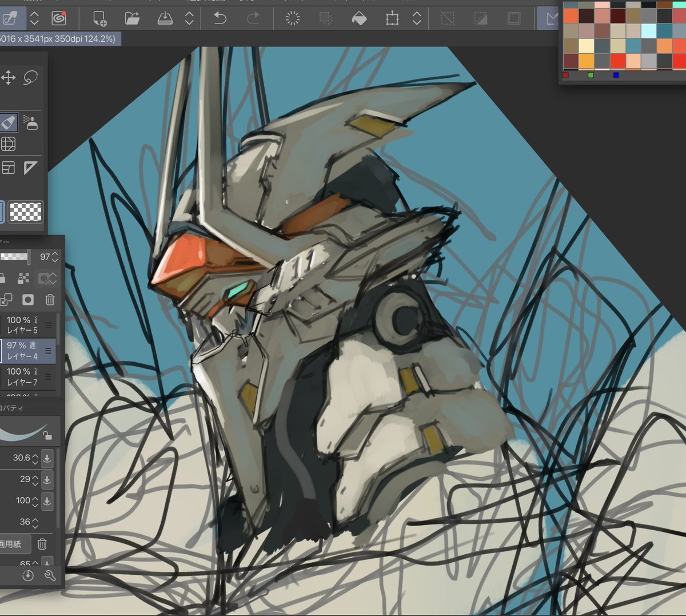Create a layer mask
The image size is (686, 616).
(27, 299)
